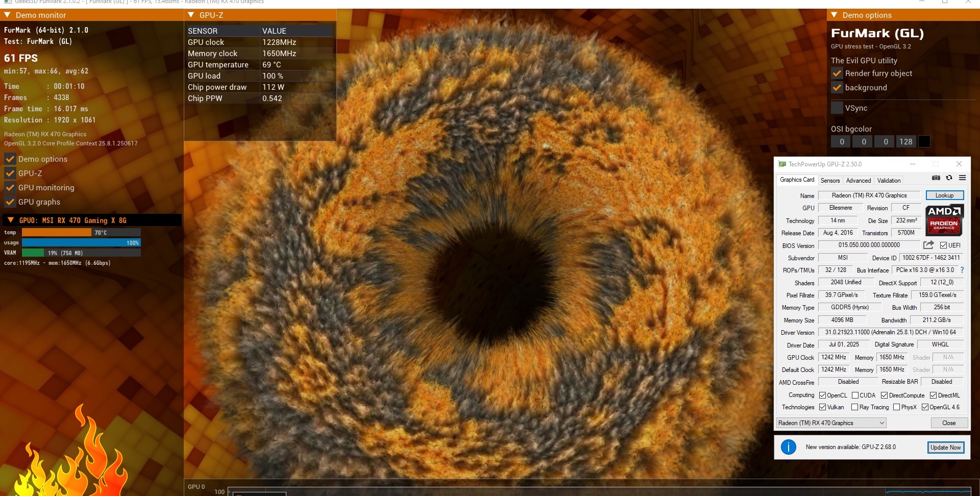Toggle the DirectML checkbox
Screen dimensions: 980x496
point(933,395)
